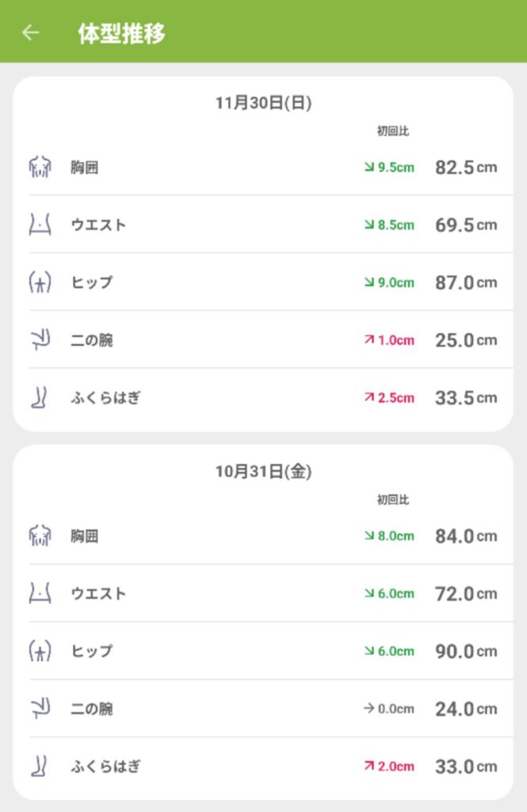
Task: Tap the 0.0cm no-change indicator for 二の腕
Action: tap(389, 709)
